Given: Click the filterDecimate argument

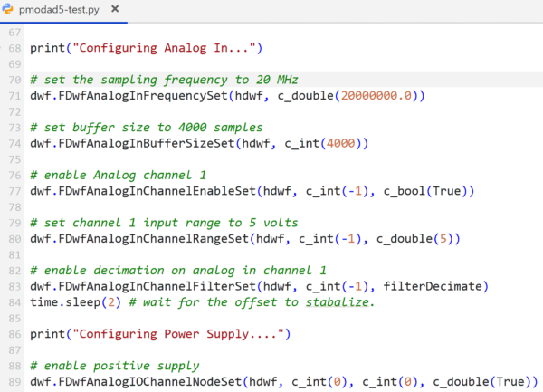Looking at the screenshot, I should 434,286.
